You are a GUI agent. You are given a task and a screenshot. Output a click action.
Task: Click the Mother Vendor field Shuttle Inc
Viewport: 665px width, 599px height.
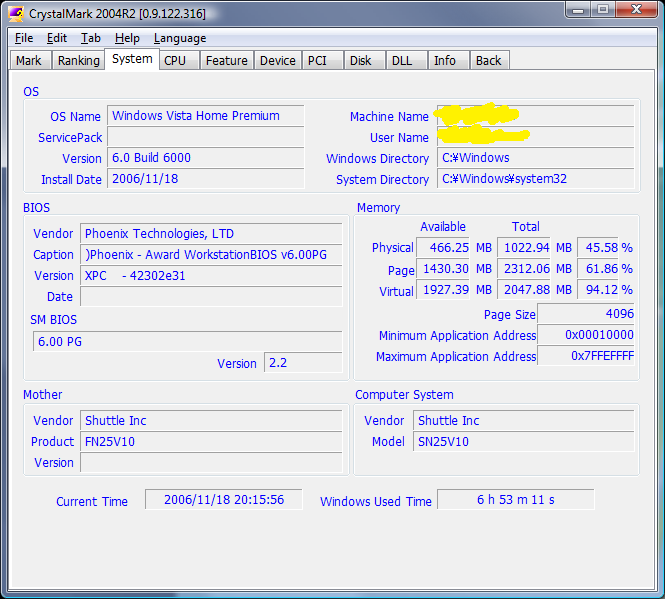click(211, 420)
